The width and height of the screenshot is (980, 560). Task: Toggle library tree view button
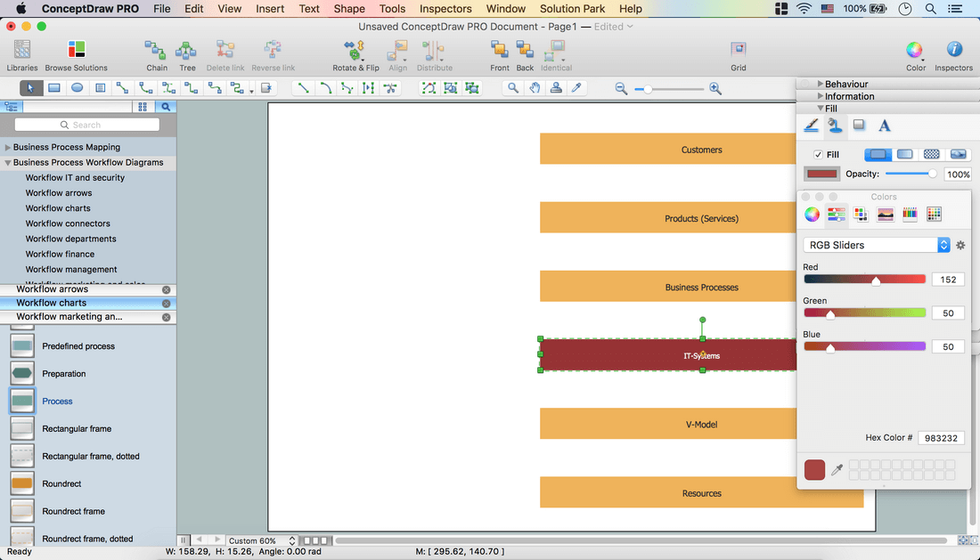11,107
